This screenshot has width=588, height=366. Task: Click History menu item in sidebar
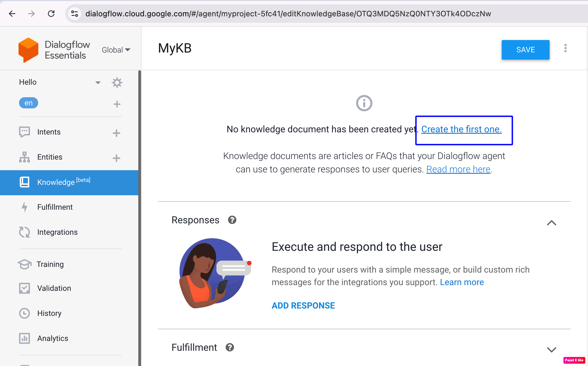tap(50, 313)
